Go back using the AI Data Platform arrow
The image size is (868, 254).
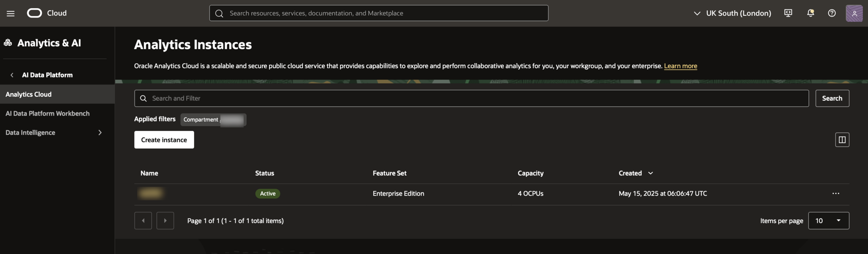coord(12,75)
